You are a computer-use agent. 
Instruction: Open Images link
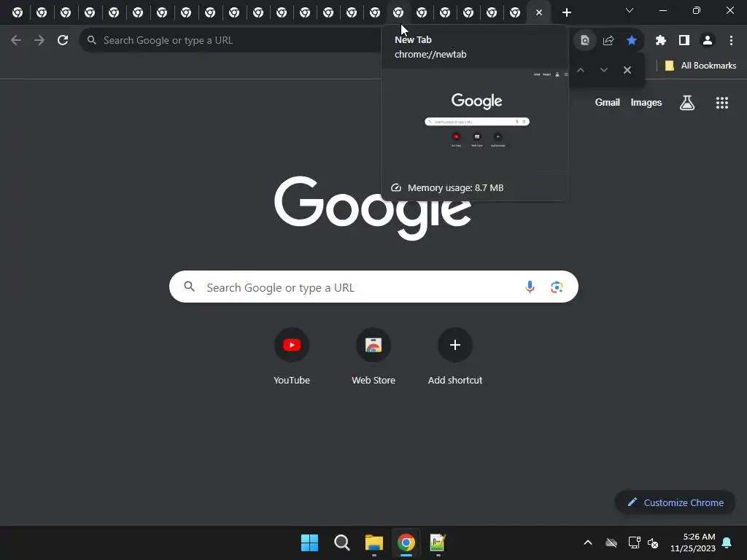point(646,102)
